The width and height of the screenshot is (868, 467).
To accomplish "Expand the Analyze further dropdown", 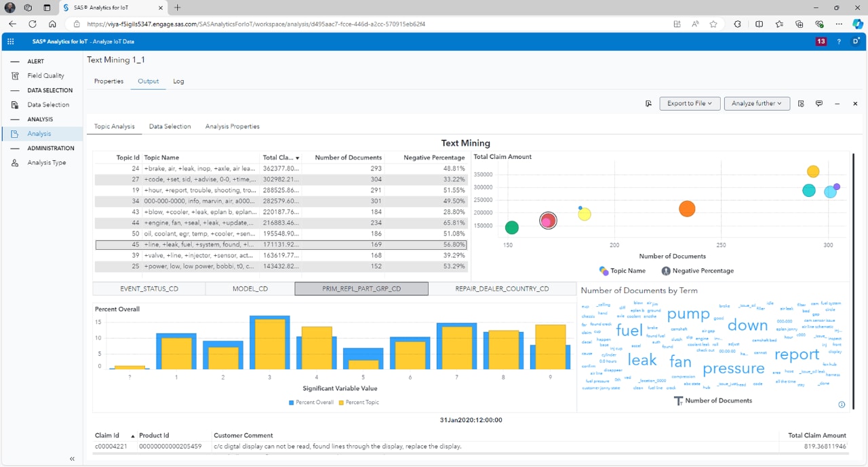I will 756,104.
